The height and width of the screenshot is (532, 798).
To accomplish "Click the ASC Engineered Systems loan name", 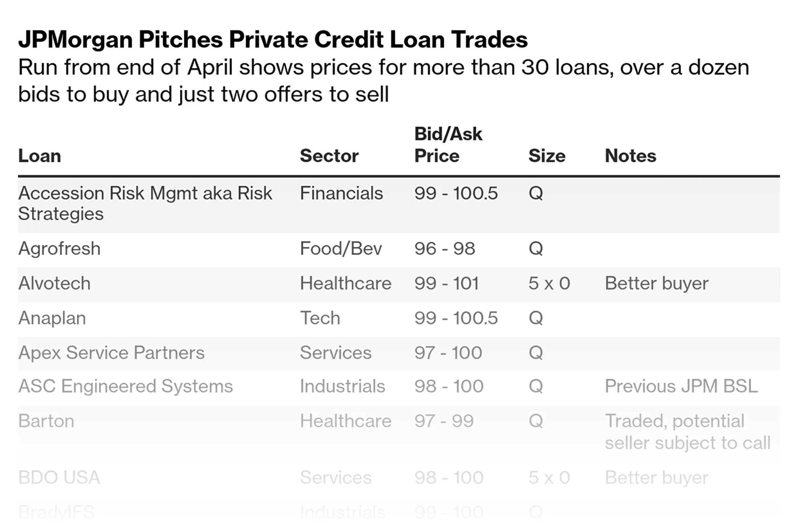I will (126, 386).
